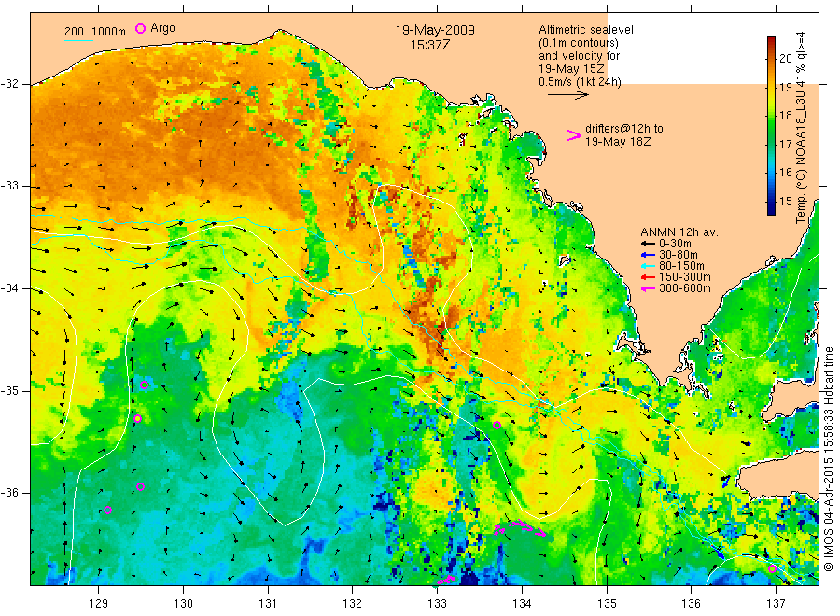Click the 134 longitude axis label
The width and height of the screenshot is (840, 616).
pos(522,604)
